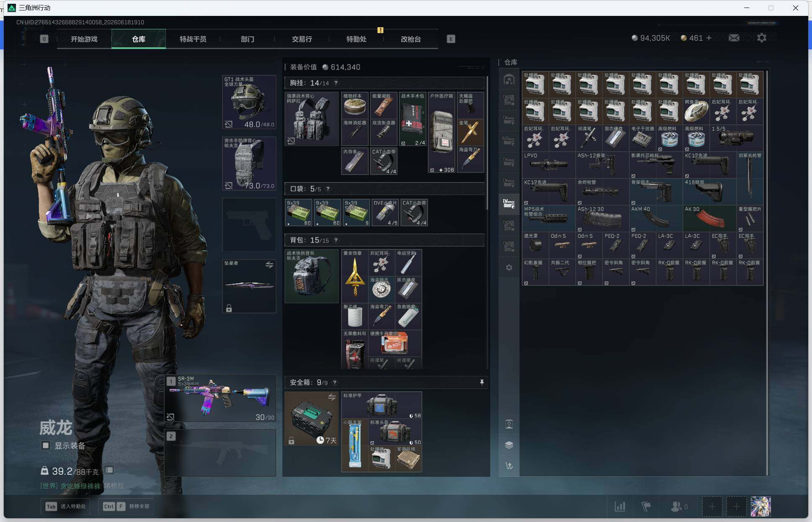Open the 交易行 tab
Screen dimensions: 812x522
pyautogui.click(x=302, y=39)
